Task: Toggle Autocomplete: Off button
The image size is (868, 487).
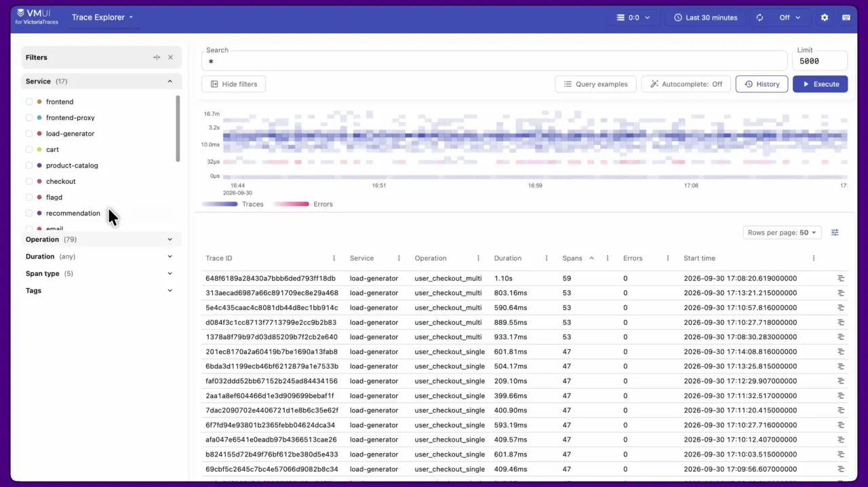Action: (686, 84)
